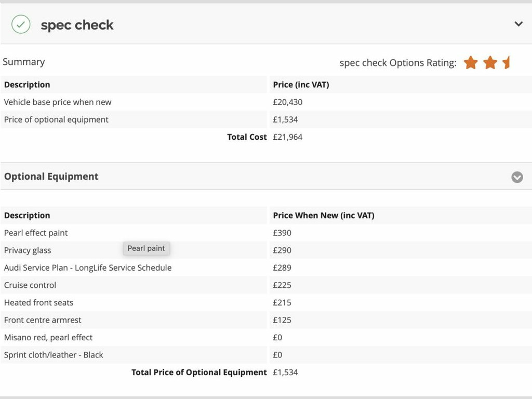The image size is (532, 399).
Task: Select the Cruise control row
Action: (x=30, y=285)
